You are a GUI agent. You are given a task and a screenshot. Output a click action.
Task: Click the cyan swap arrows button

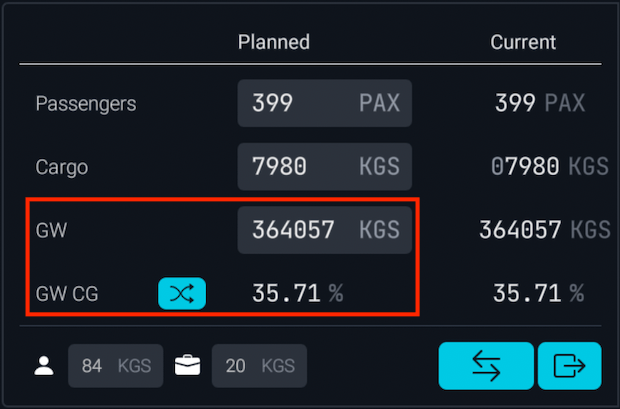485,366
